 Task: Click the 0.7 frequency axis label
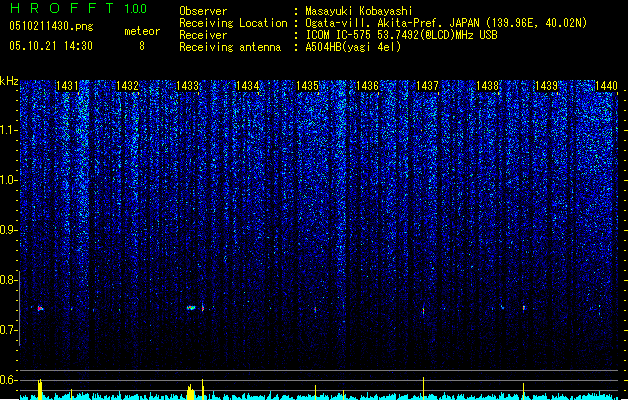(8, 330)
